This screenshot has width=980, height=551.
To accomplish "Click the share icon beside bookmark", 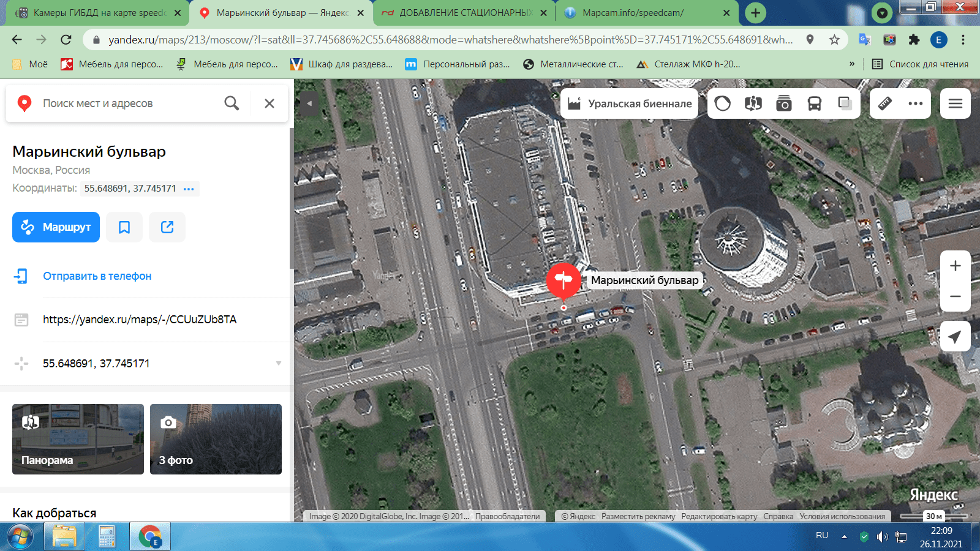I will (x=167, y=227).
